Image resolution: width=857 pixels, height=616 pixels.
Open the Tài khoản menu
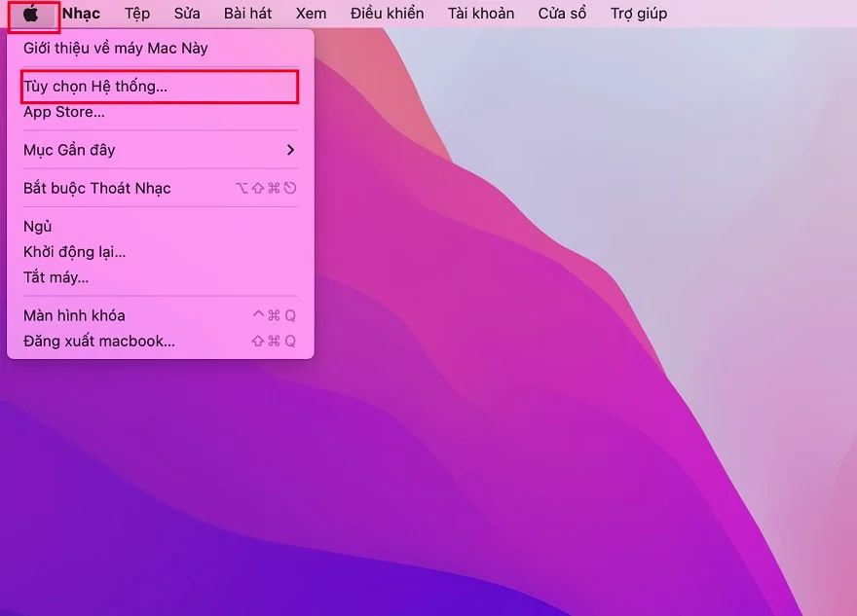tap(481, 14)
